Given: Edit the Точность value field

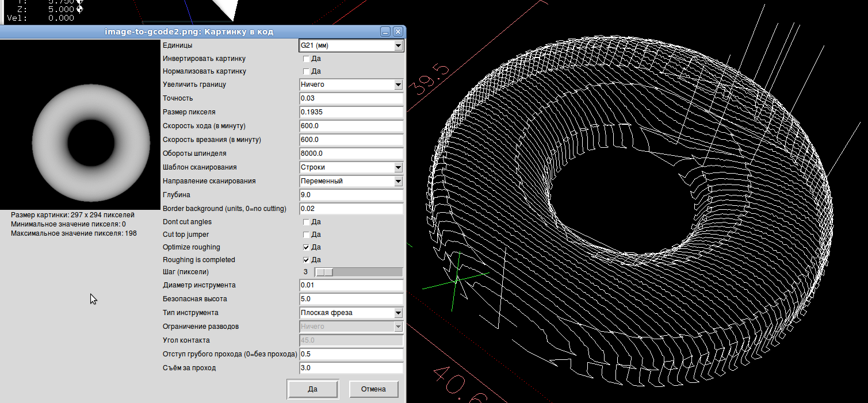Looking at the screenshot, I should pyautogui.click(x=351, y=98).
